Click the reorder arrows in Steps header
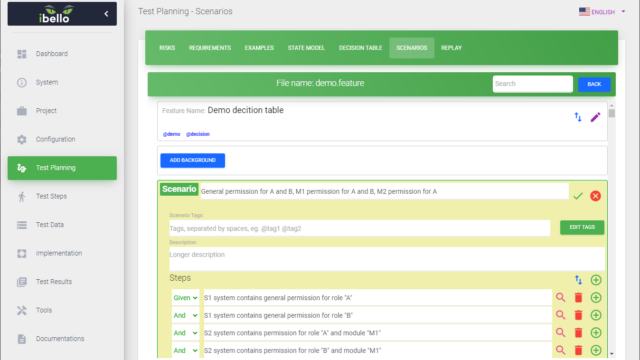Screen dimensions: 640x360 click(x=578, y=280)
